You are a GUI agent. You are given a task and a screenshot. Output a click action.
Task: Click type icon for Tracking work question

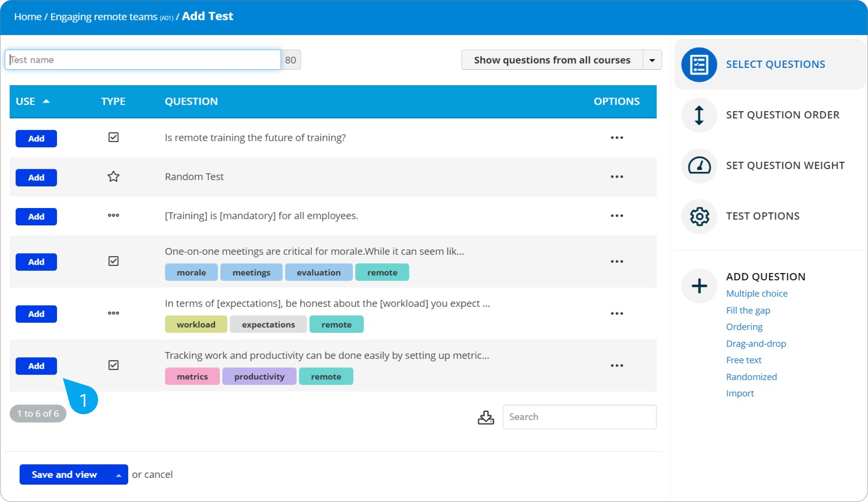pyautogui.click(x=113, y=365)
